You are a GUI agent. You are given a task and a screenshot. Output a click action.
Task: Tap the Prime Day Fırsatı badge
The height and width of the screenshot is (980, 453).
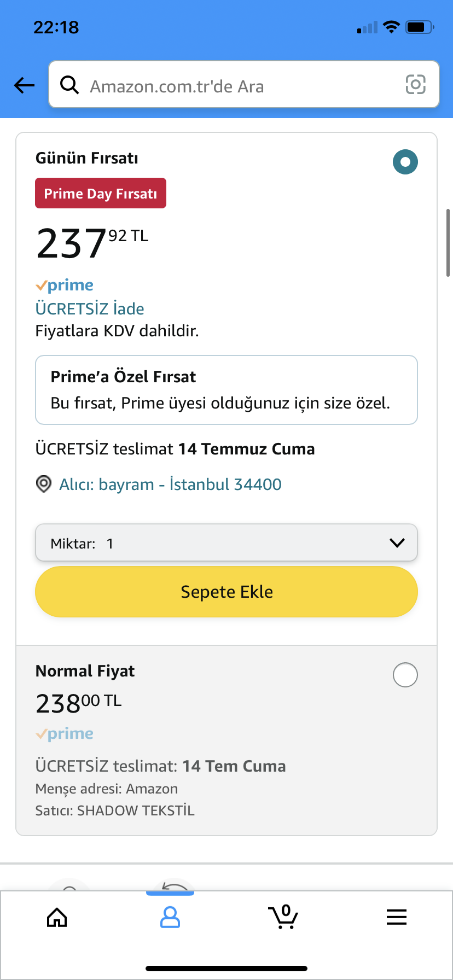point(101,194)
